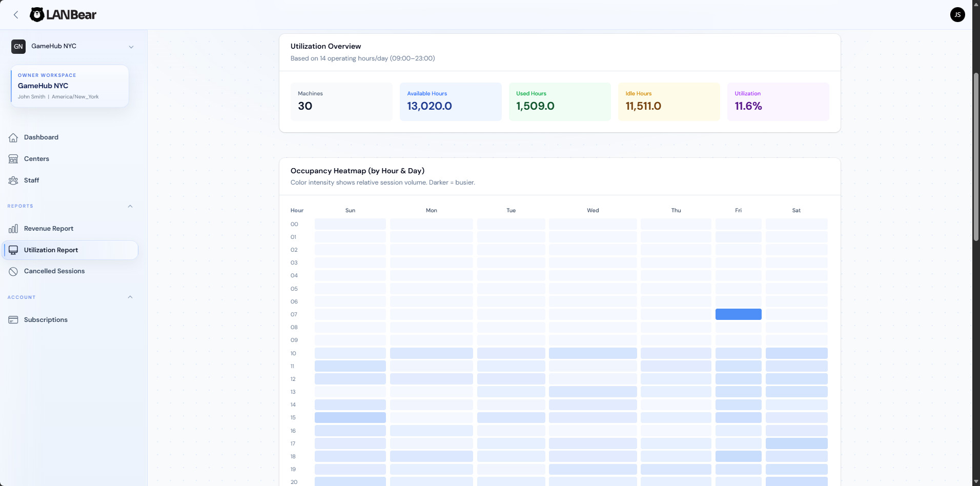Click the Tue column header
Image resolution: width=980 pixels, height=486 pixels.
[x=511, y=211]
